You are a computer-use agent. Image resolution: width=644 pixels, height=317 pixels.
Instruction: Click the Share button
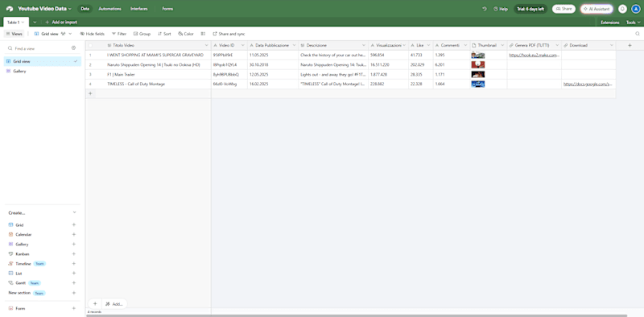pos(563,9)
